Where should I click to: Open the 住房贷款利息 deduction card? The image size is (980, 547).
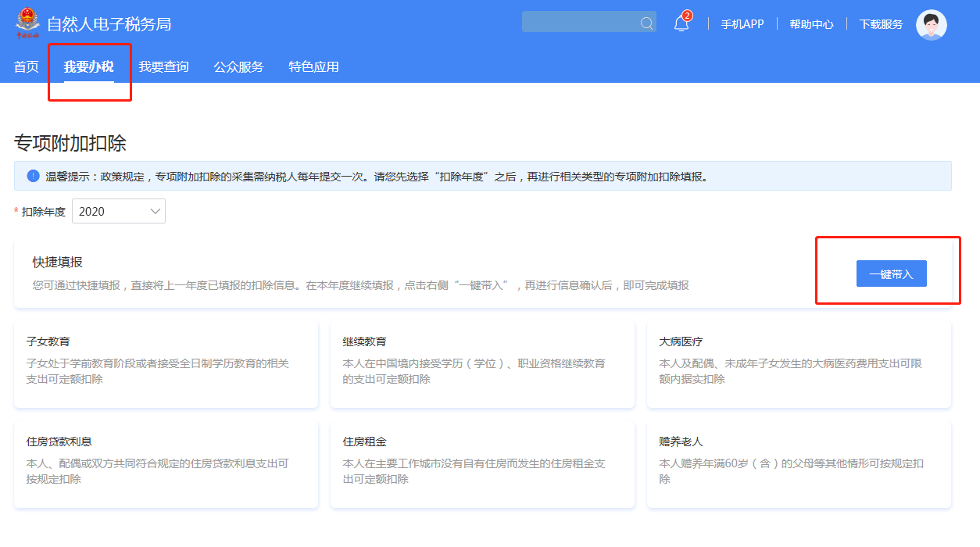tap(166, 463)
